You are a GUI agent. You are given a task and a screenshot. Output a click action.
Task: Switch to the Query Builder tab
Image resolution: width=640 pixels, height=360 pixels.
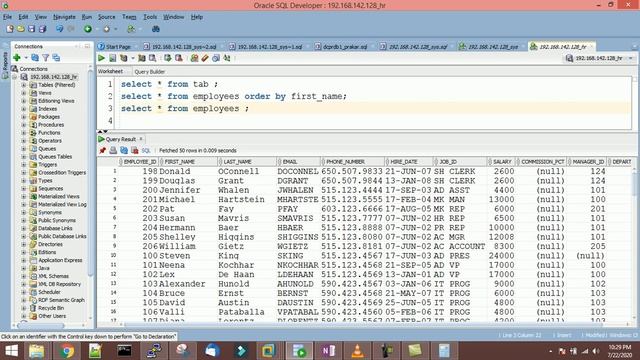(x=149, y=71)
